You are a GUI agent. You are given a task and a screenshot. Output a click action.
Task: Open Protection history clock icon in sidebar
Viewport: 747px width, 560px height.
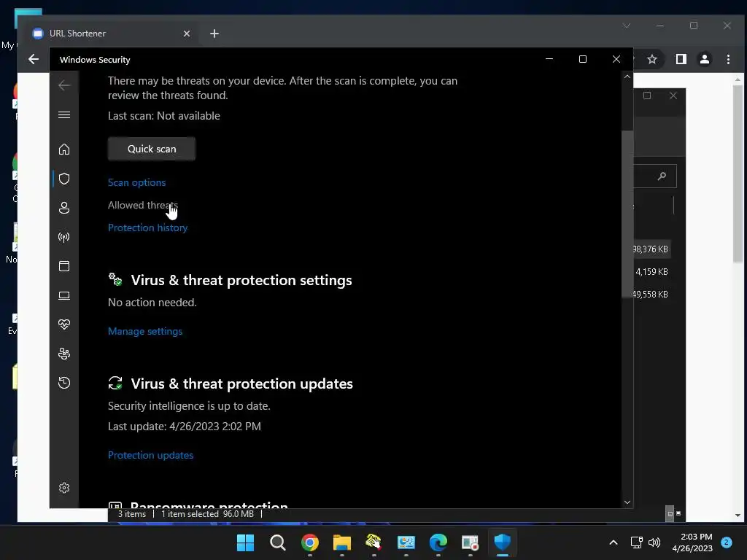pos(64,383)
